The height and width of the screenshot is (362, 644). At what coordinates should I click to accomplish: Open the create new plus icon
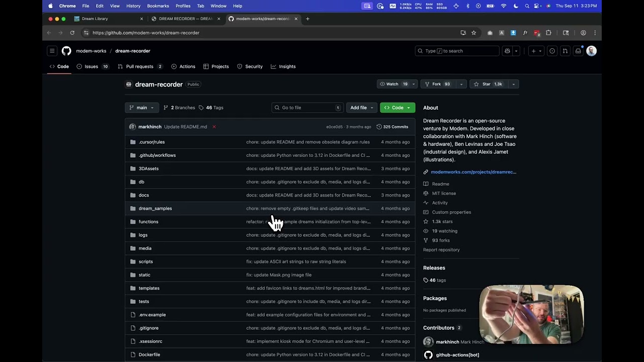pos(533,51)
